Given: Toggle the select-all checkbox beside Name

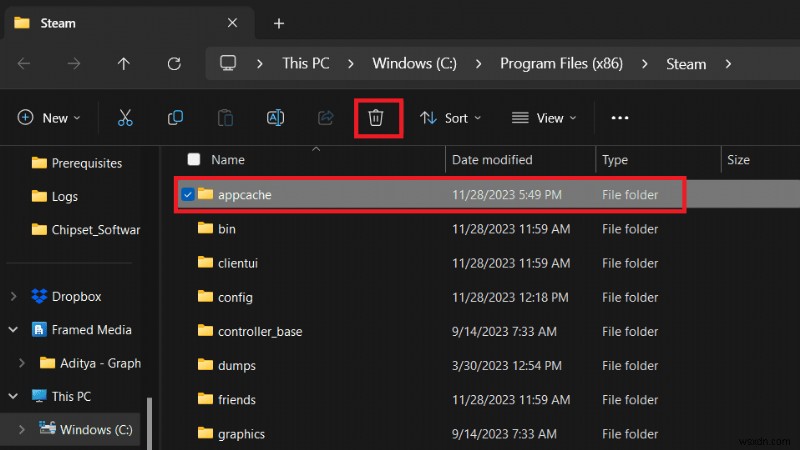Looking at the screenshot, I should [194, 159].
